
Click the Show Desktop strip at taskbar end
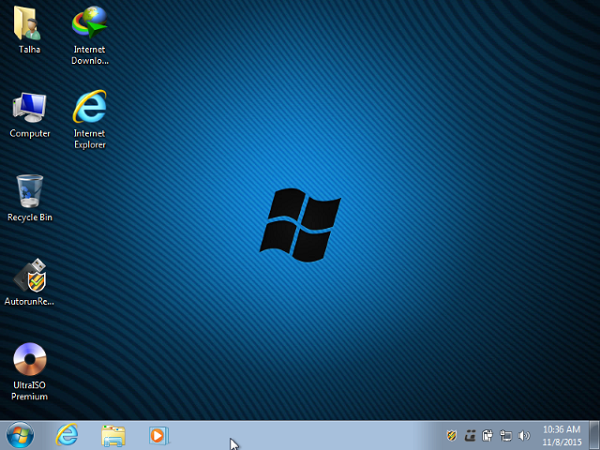coord(596,435)
